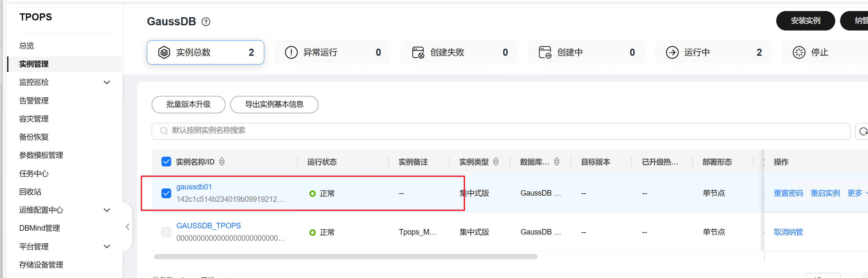Screen dimensions: 868x278
Task: Click the creation failed icon
Action: 418,53
